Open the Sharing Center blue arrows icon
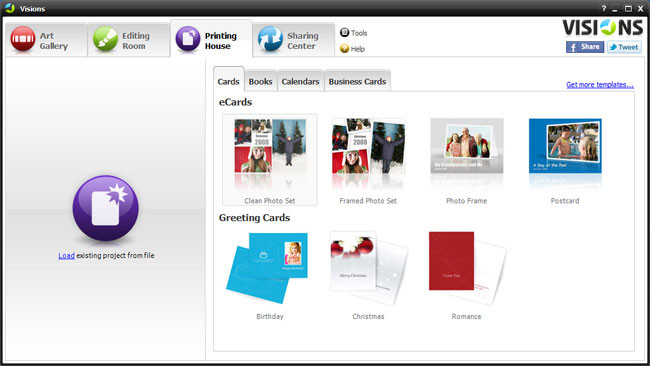The width and height of the screenshot is (650, 366). pos(270,39)
